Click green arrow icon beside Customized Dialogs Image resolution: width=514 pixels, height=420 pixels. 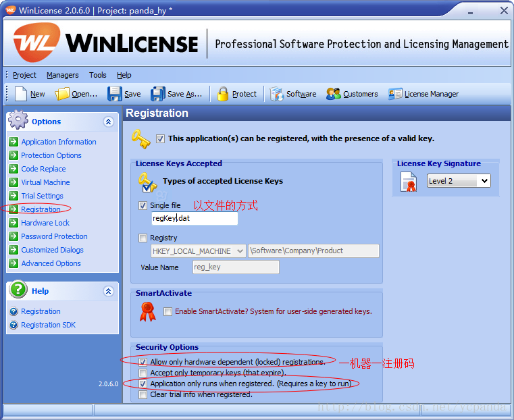[x=14, y=250]
